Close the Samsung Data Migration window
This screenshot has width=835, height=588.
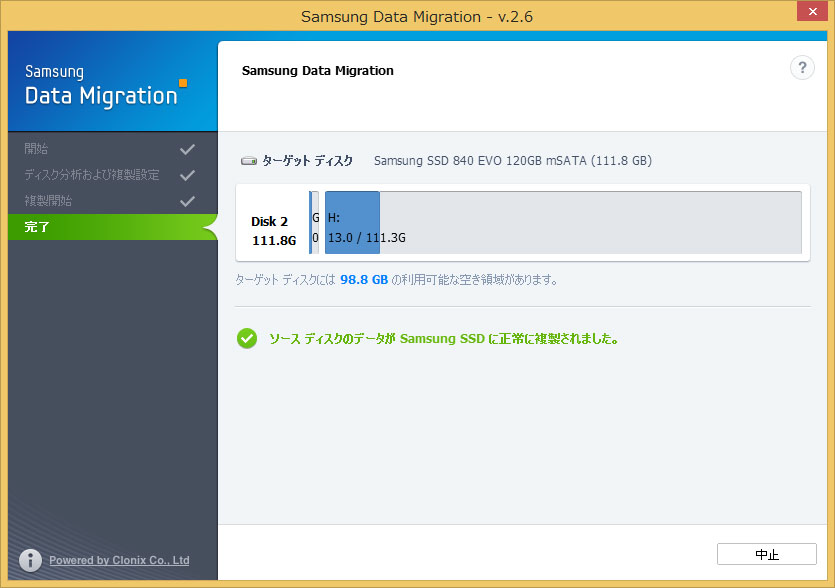click(813, 11)
